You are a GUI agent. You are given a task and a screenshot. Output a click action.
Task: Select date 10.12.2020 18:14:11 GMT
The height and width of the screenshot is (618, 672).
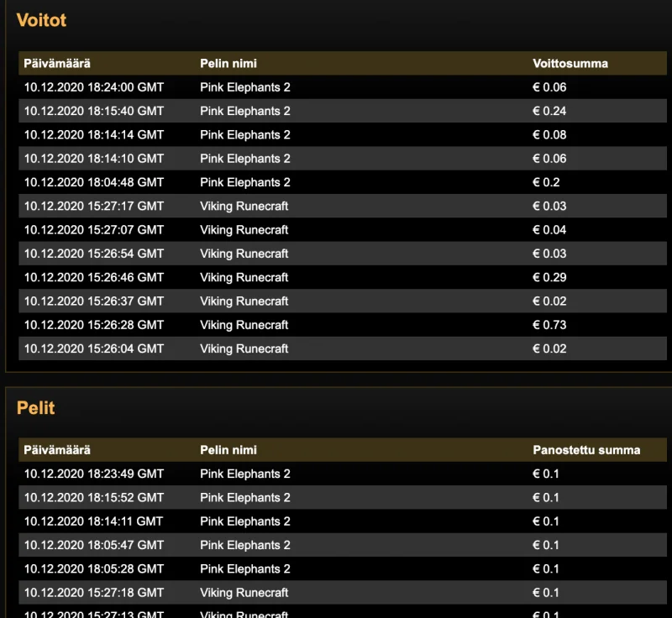click(x=94, y=521)
